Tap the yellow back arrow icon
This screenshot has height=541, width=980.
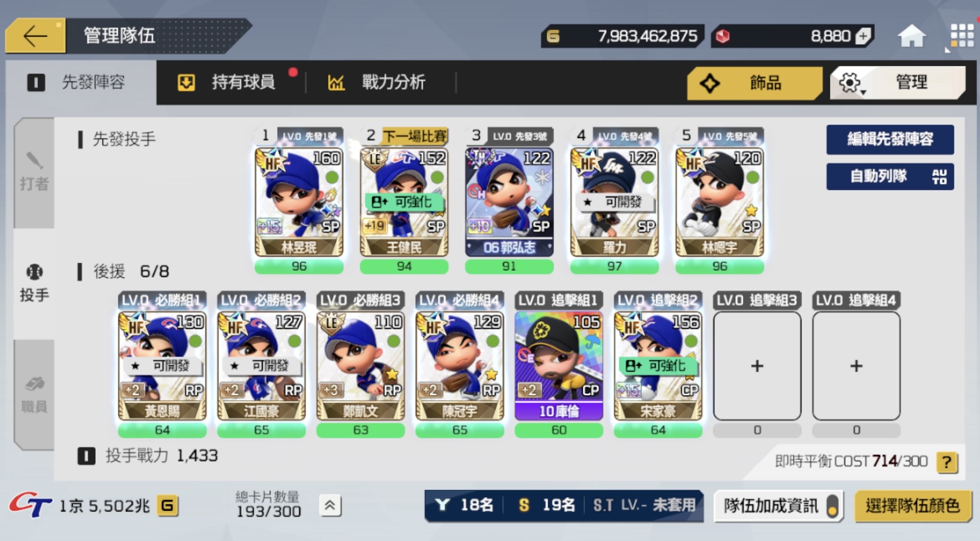(35, 36)
